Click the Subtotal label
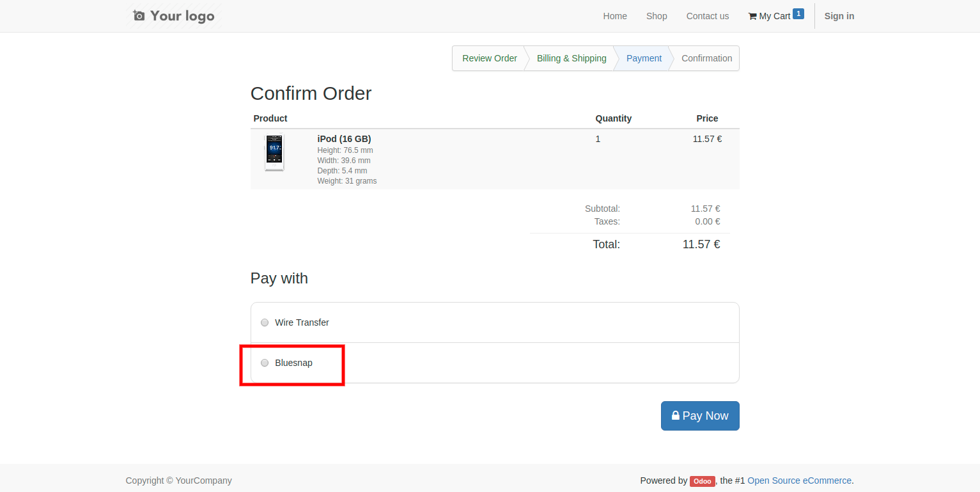980x492 pixels. coord(602,209)
